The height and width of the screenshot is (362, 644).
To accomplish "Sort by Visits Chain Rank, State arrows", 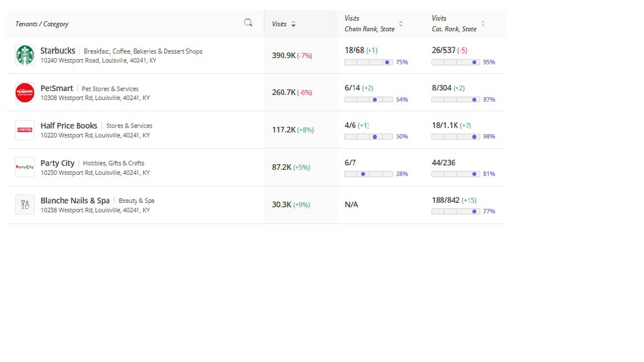I will (401, 24).
